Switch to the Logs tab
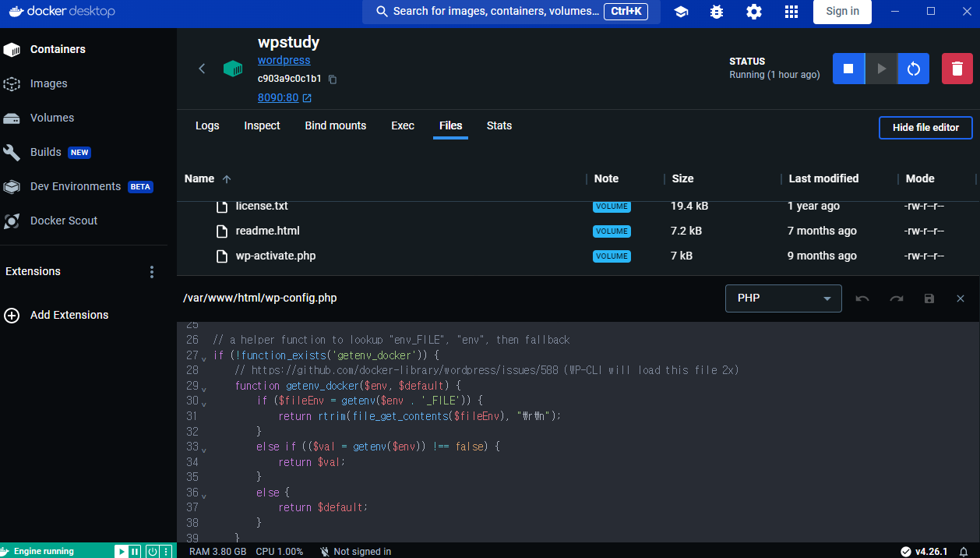Viewport: 980px width, 558px height. 207,125
